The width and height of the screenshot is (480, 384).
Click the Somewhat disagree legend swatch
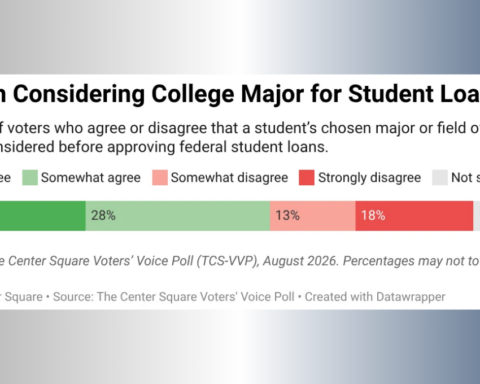(x=160, y=177)
